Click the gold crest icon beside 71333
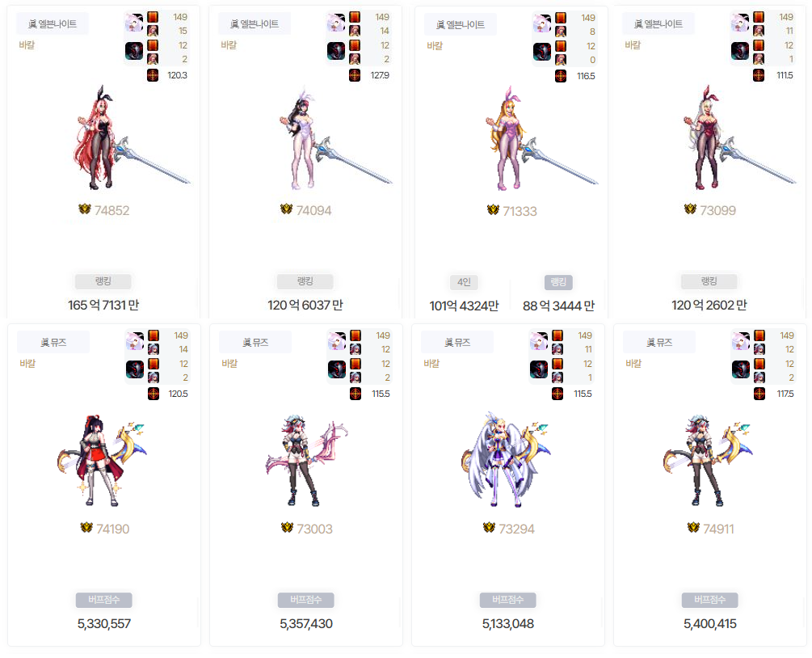Image resolution: width=812 pixels, height=658 pixels. coord(493,210)
